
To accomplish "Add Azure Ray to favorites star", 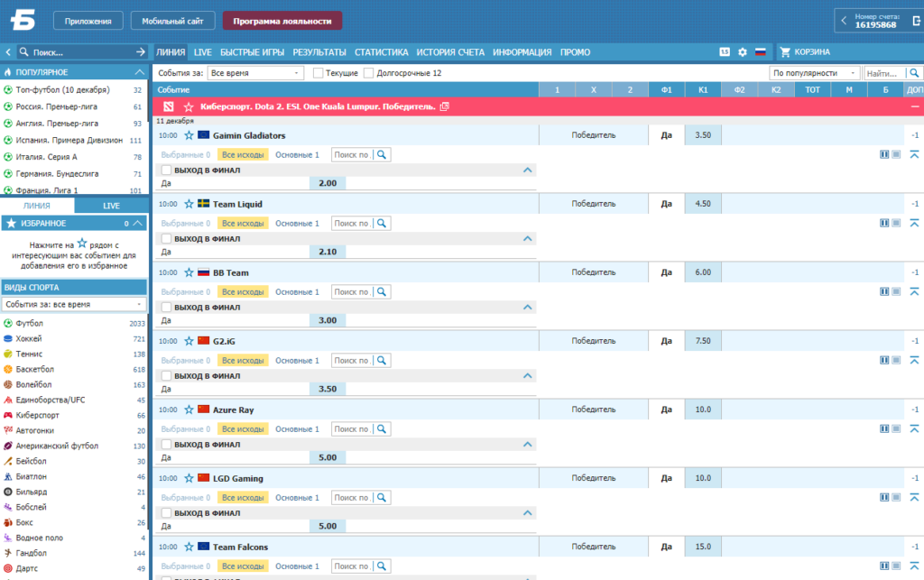I will [x=189, y=410].
